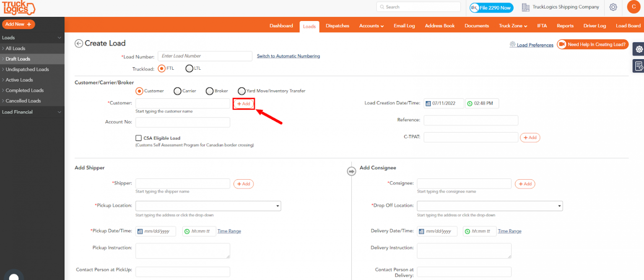Click Switch to Automatic Numbering link
The height and width of the screenshot is (280, 644).
[x=288, y=56]
